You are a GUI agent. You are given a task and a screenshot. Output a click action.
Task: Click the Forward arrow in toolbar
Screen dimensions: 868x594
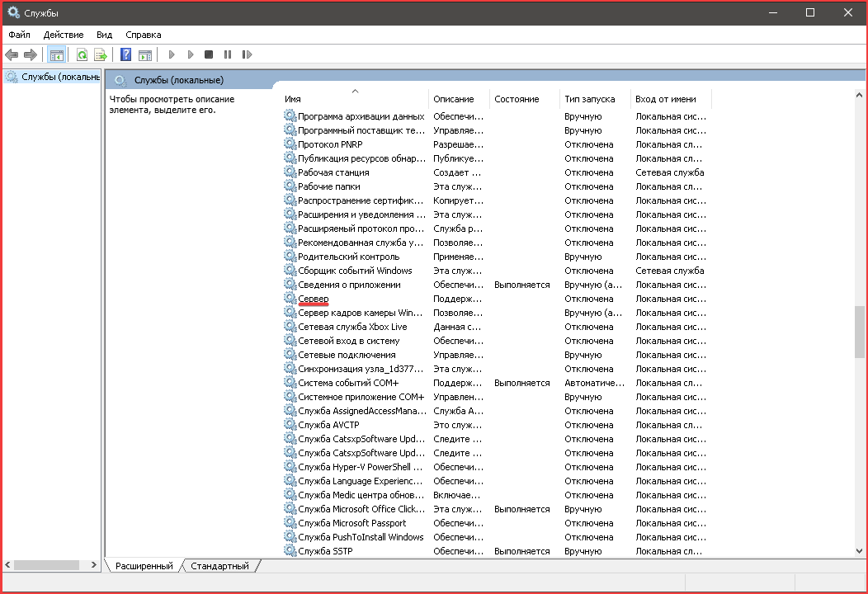(31, 54)
